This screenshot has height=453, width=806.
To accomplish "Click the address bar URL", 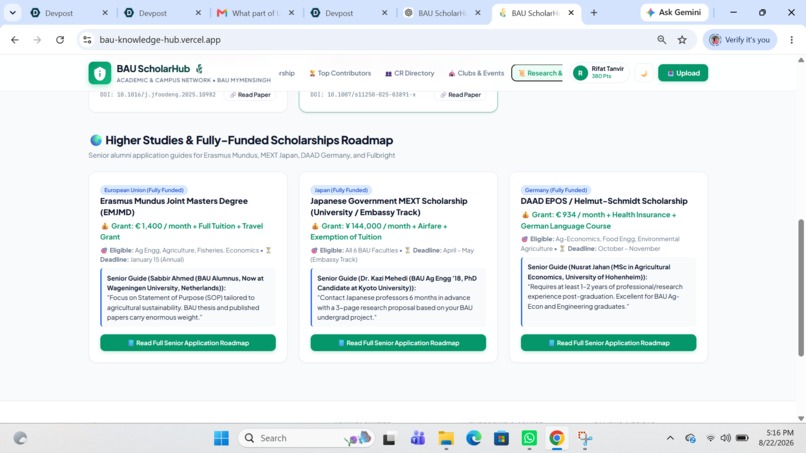I will 160,40.
